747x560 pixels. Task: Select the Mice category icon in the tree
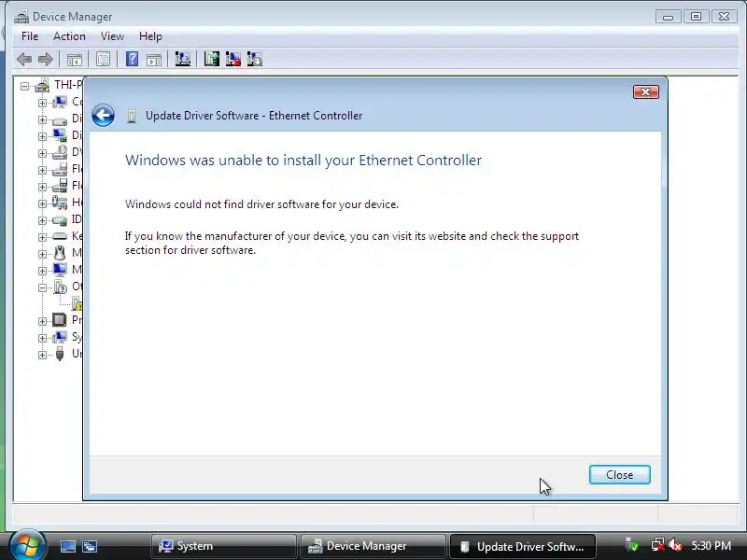coord(60,253)
